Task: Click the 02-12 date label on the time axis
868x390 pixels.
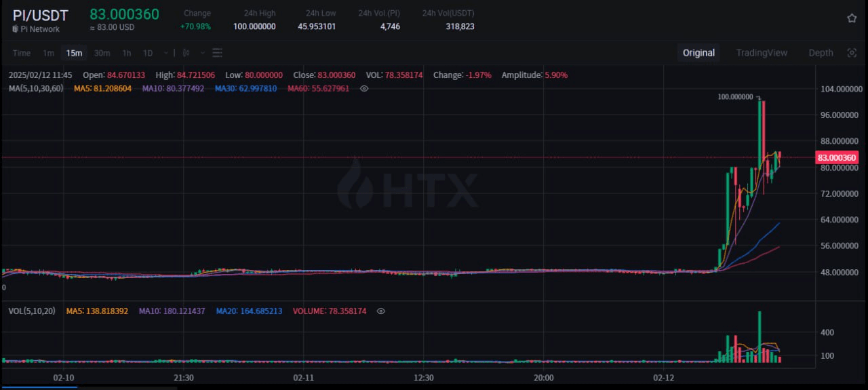Action: (663, 377)
